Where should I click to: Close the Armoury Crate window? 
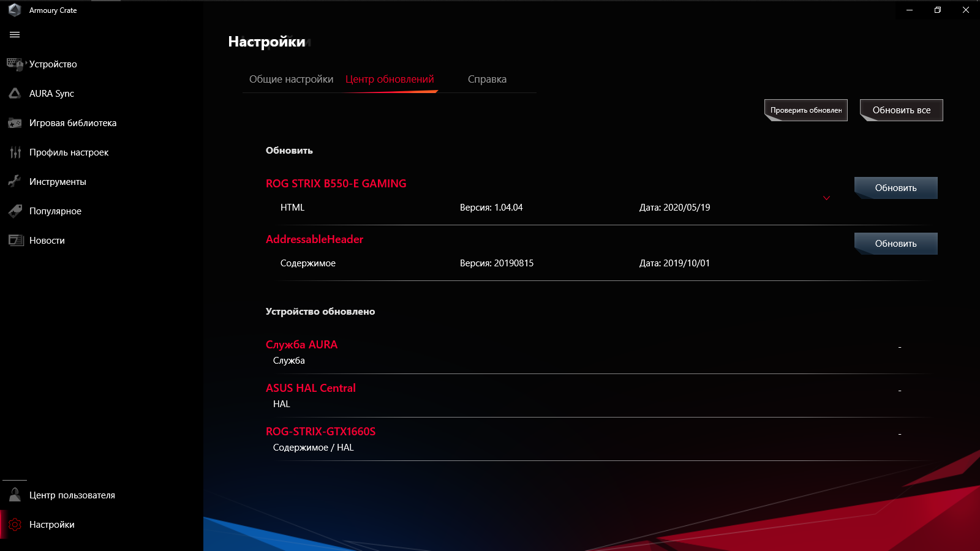pyautogui.click(x=966, y=10)
